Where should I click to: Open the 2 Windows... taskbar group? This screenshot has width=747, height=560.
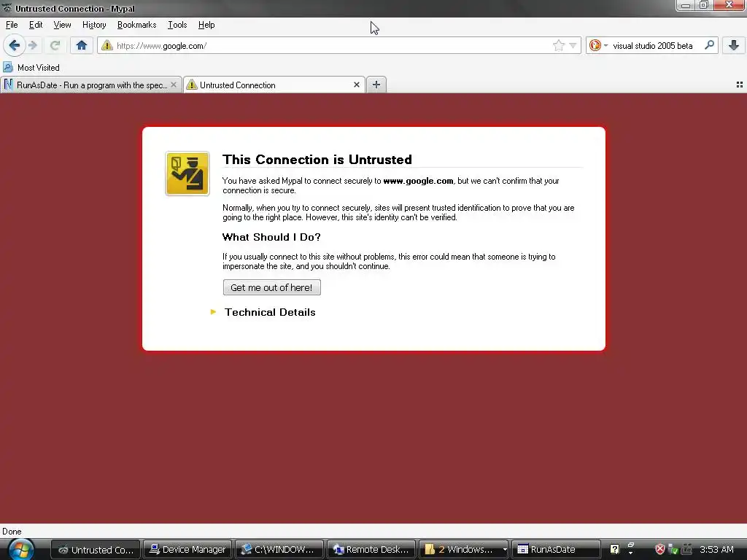tap(463, 550)
